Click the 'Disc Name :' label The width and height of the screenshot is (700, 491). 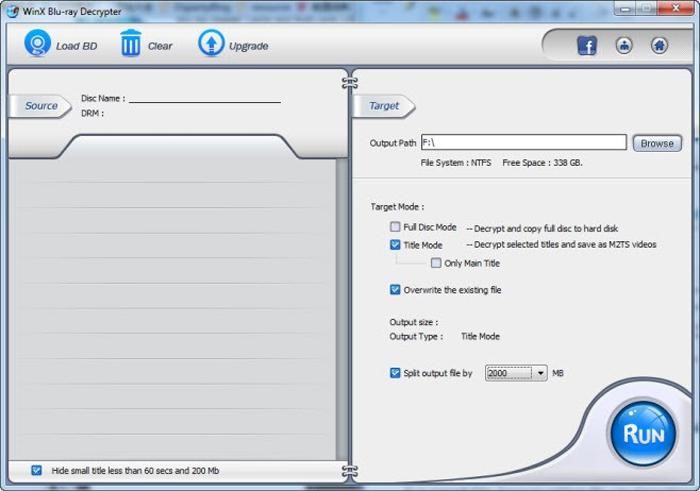click(x=103, y=98)
